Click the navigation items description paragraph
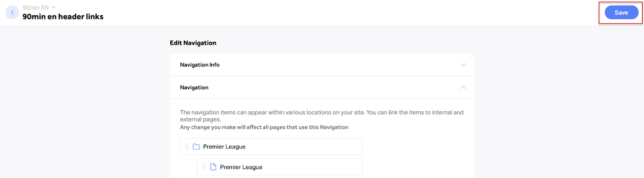 [x=322, y=116]
